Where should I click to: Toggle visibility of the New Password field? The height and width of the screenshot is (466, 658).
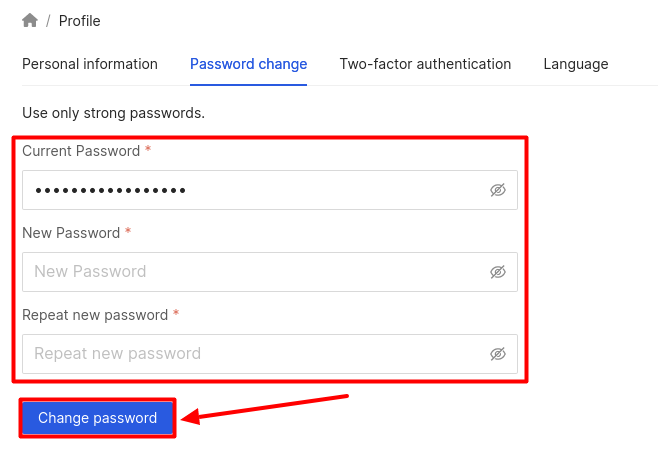(498, 272)
